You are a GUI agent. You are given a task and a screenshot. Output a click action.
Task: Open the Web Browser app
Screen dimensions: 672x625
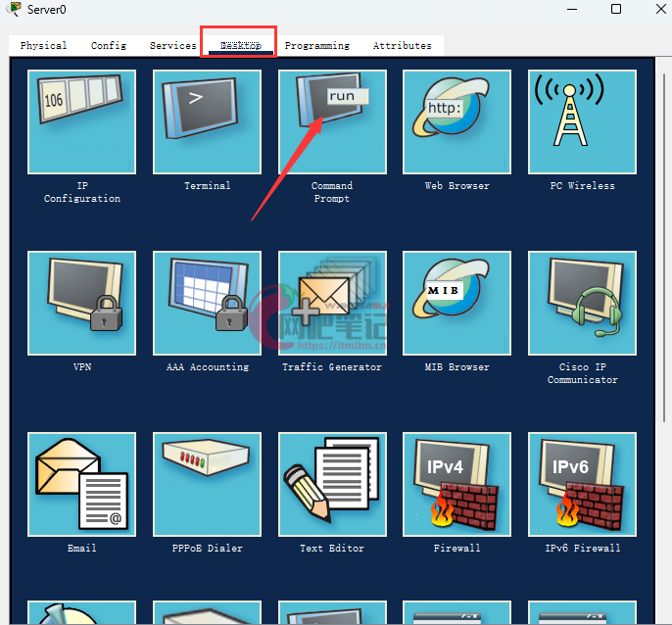coord(456,122)
